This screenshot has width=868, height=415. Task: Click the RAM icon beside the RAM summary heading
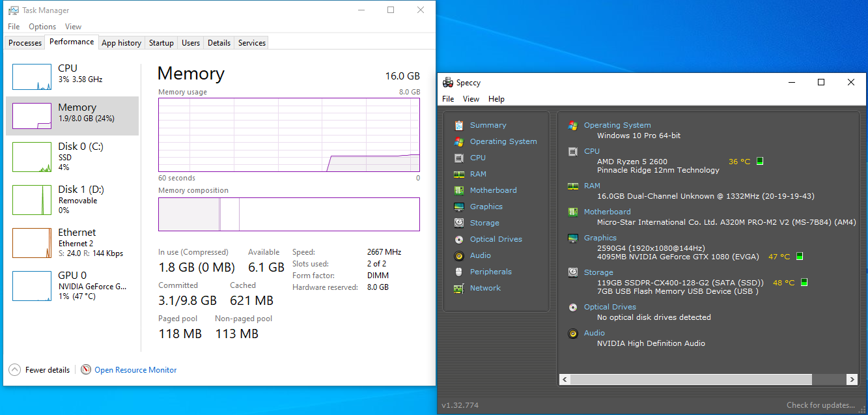(x=573, y=186)
